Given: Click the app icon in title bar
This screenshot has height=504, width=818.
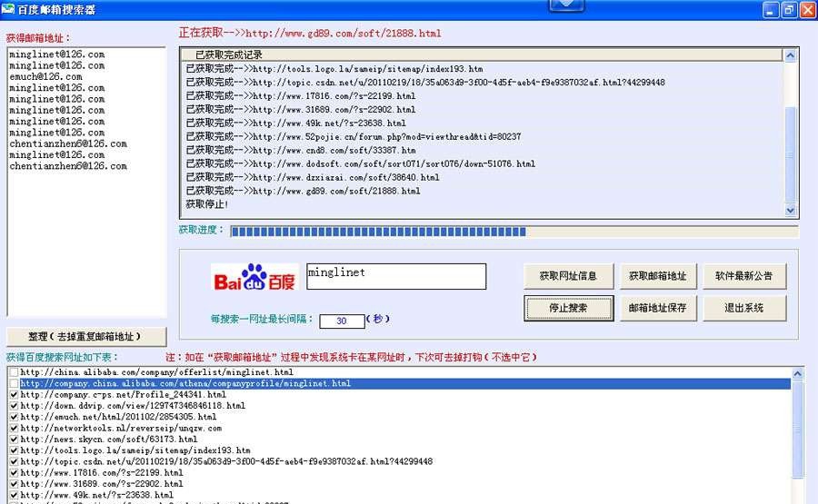Looking at the screenshot, I should (x=8, y=9).
